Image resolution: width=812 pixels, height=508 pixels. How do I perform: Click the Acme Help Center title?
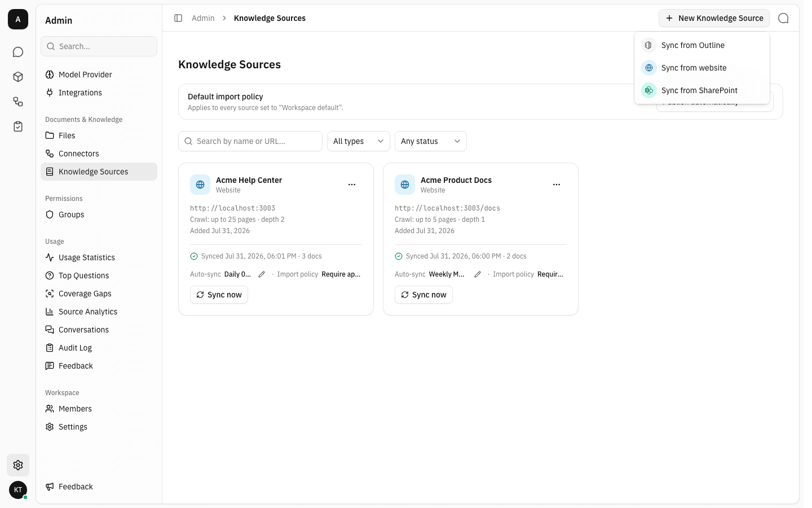point(249,180)
